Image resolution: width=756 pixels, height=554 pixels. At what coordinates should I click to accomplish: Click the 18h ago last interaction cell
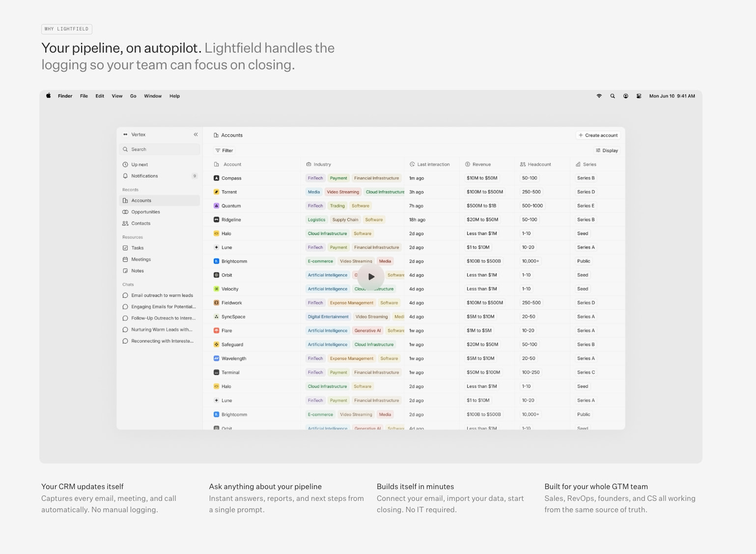tap(418, 220)
